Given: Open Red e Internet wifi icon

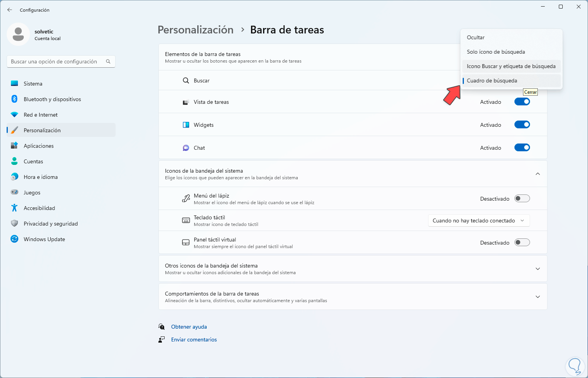Looking at the screenshot, I should click(14, 115).
